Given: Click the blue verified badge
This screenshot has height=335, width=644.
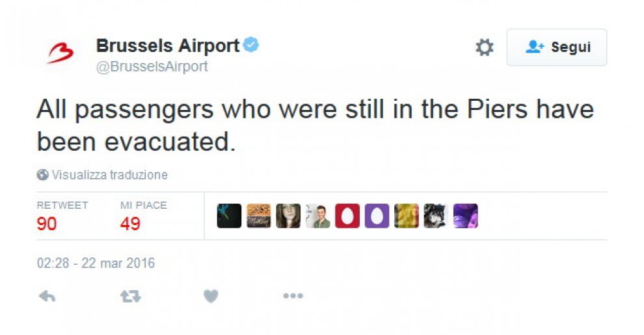Looking at the screenshot, I should tap(251, 45).
